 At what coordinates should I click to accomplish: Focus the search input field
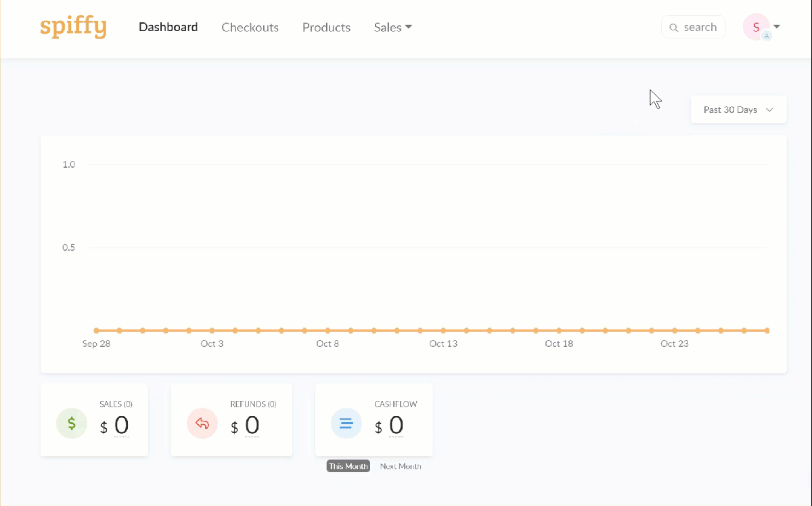coord(694,27)
